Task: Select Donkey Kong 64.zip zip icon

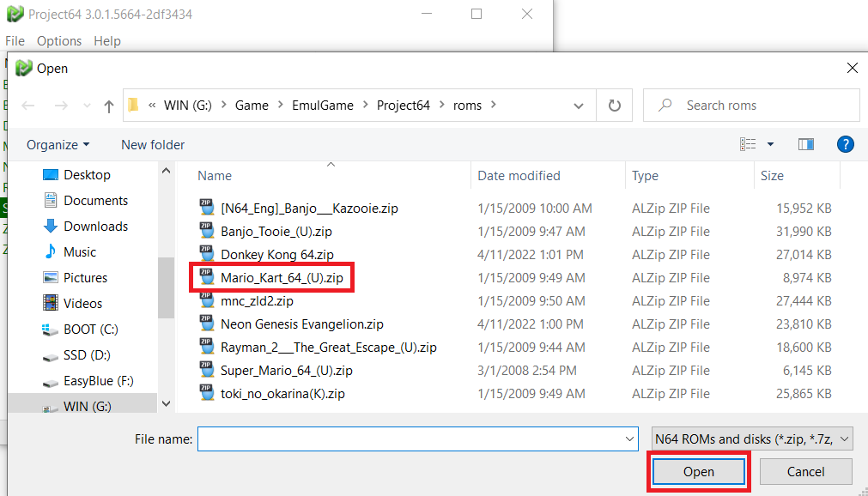Action: (207, 254)
